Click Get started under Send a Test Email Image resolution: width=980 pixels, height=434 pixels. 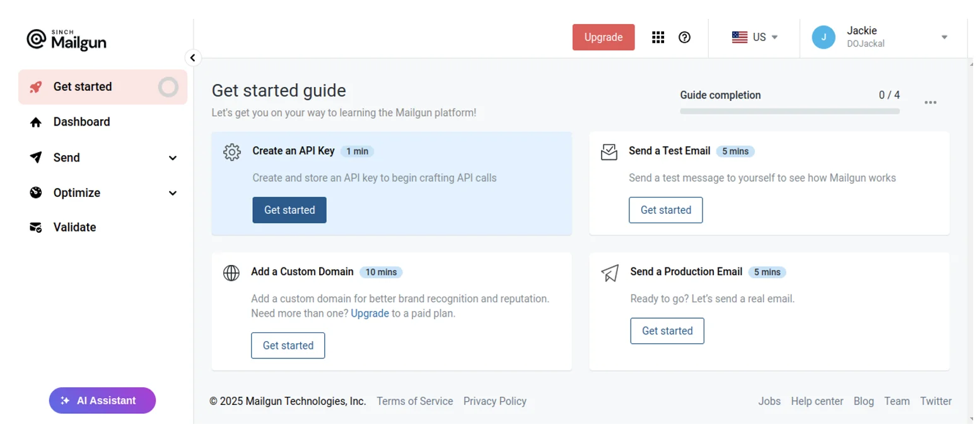point(666,210)
